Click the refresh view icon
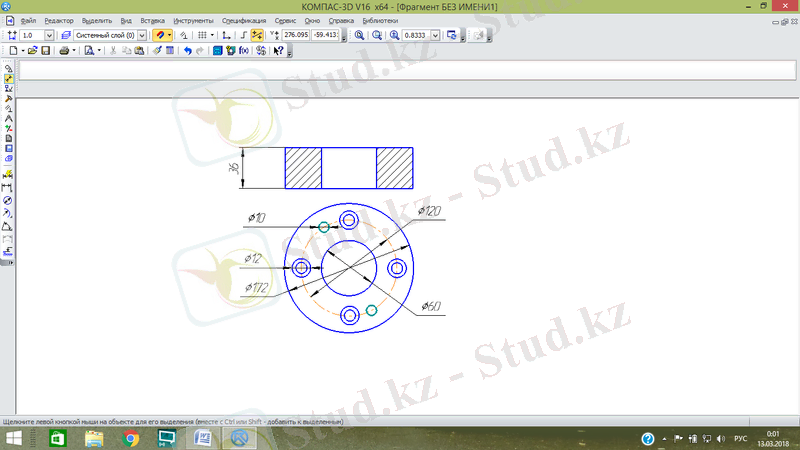The image size is (800, 450). [x=452, y=35]
